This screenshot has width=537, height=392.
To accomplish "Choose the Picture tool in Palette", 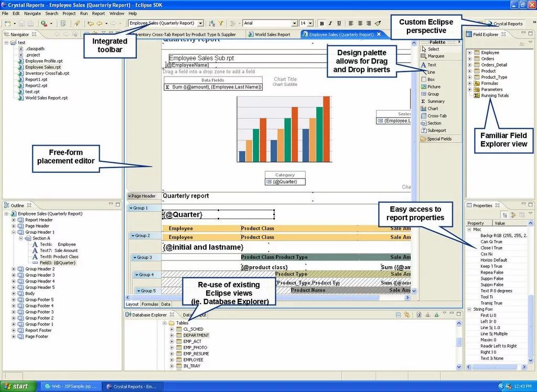I will point(431,86).
